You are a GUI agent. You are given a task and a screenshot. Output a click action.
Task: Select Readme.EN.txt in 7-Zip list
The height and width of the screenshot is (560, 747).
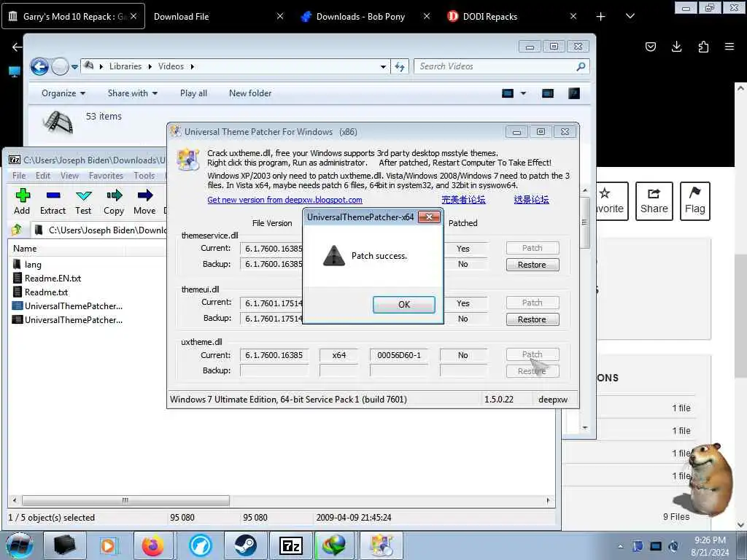pyautogui.click(x=53, y=278)
